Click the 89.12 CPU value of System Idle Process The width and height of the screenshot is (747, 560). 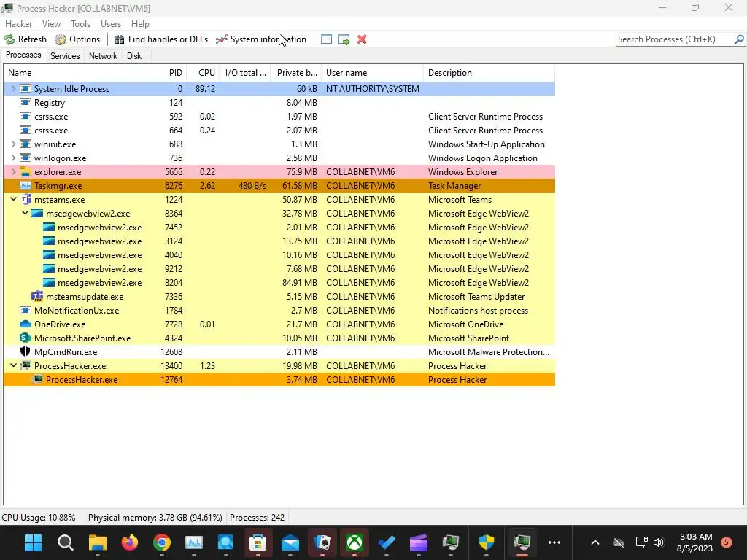pyautogui.click(x=205, y=88)
